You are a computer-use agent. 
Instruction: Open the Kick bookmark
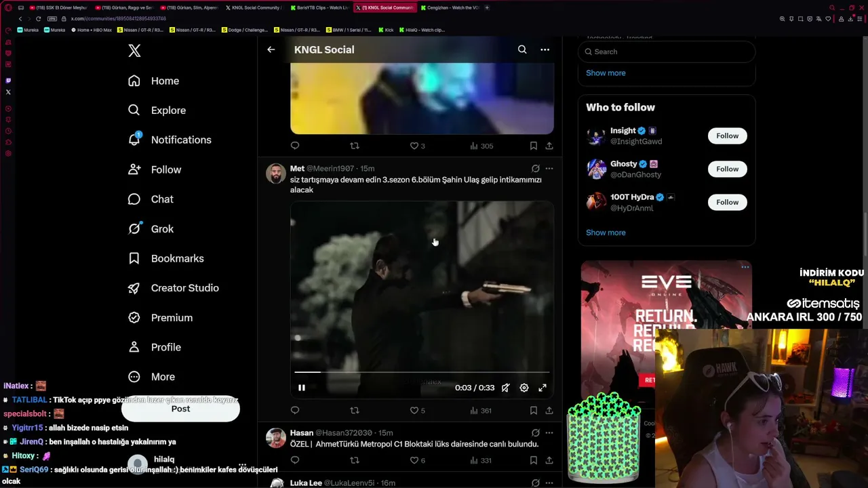386,30
